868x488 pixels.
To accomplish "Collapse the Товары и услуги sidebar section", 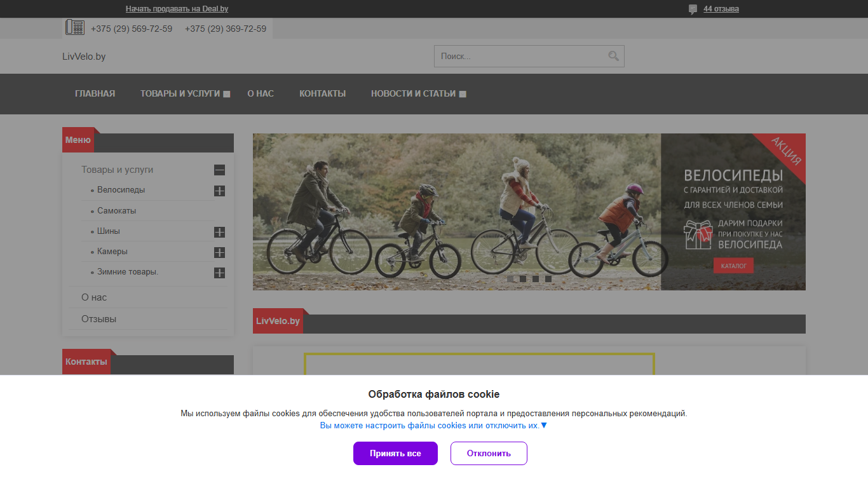I will pos(219,170).
